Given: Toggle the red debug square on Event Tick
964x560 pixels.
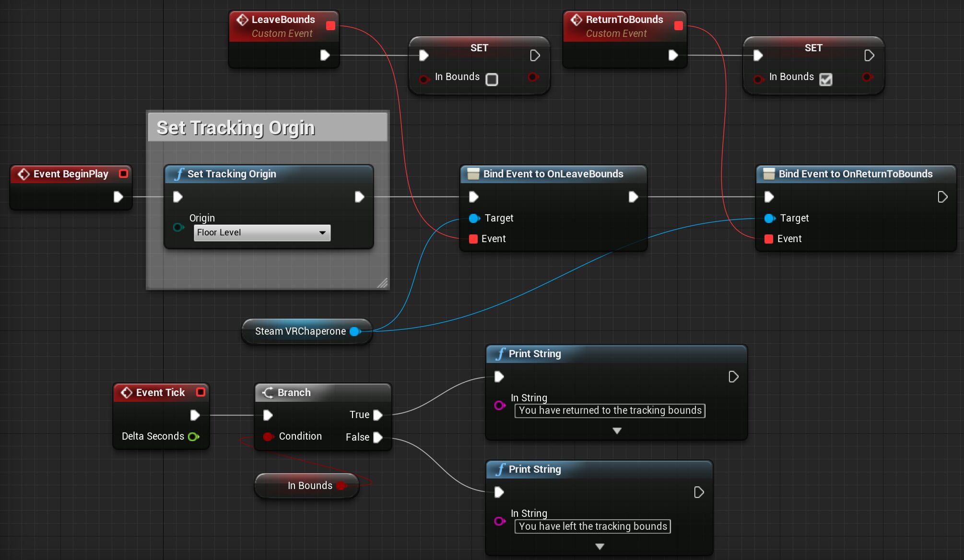Looking at the screenshot, I should 201,392.
